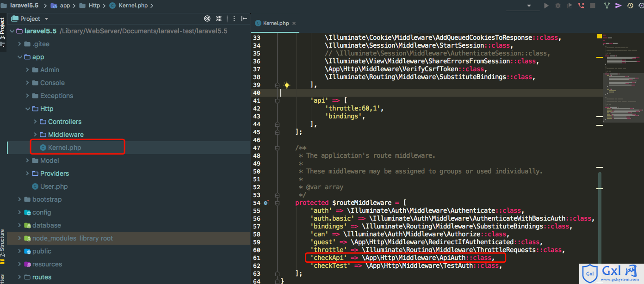This screenshot has width=644, height=284.
Task: Expand the Model folder
Action: [27, 161]
